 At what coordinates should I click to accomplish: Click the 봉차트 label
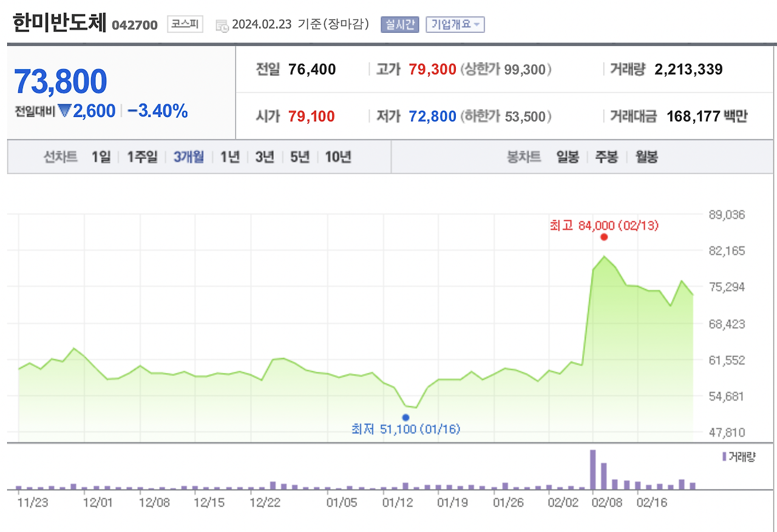click(x=524, y=157)
